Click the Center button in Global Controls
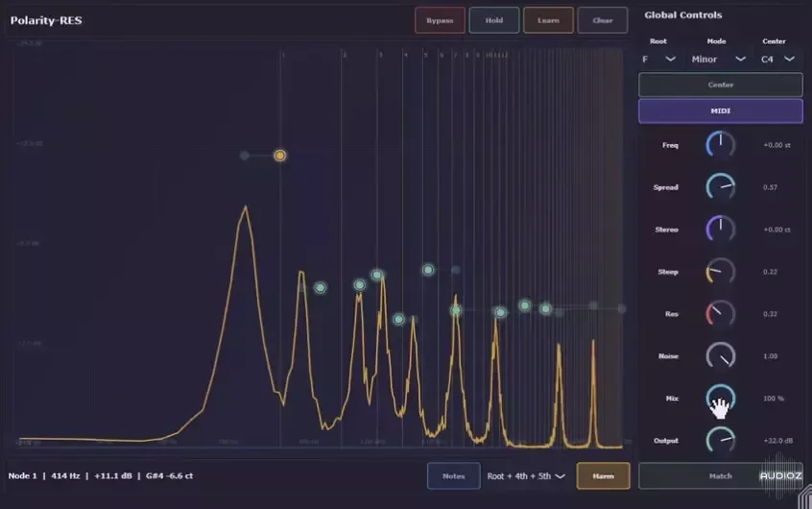 click(721, 85)
